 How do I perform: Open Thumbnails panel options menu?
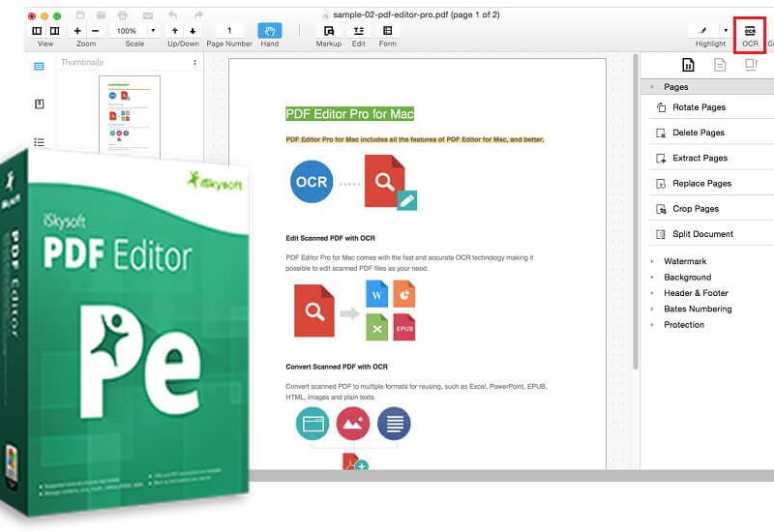click(195, 63)
